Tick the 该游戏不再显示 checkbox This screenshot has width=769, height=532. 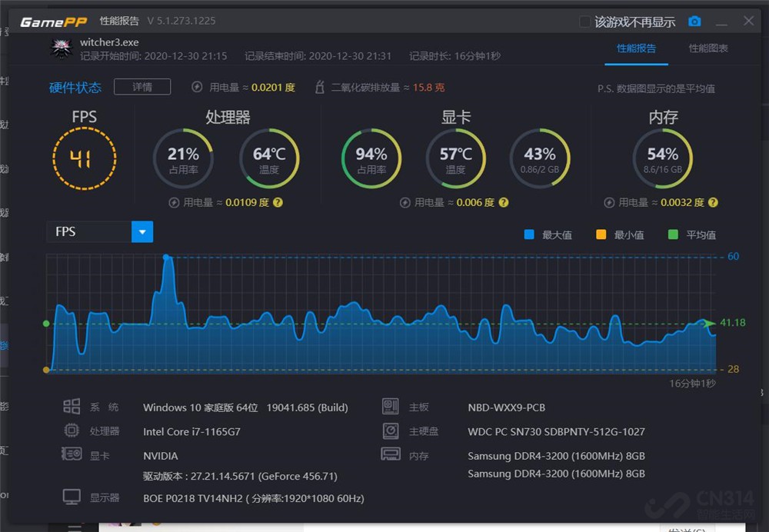tap(584, 22)
